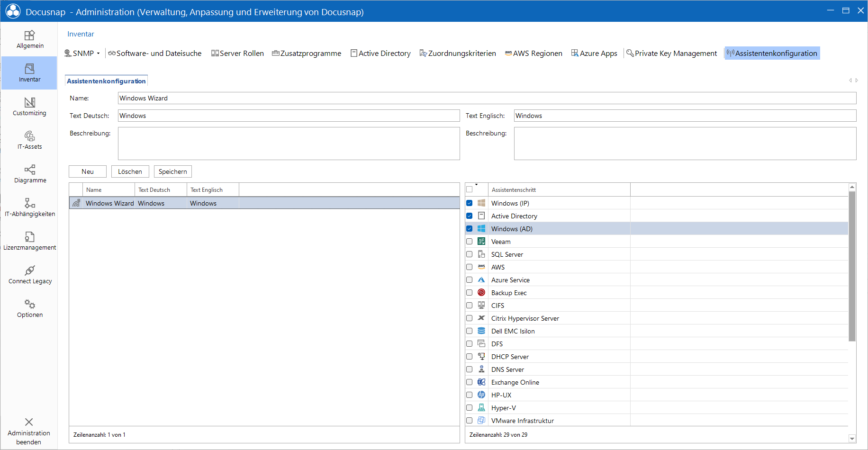Click the Speichern button

(173, 171)
